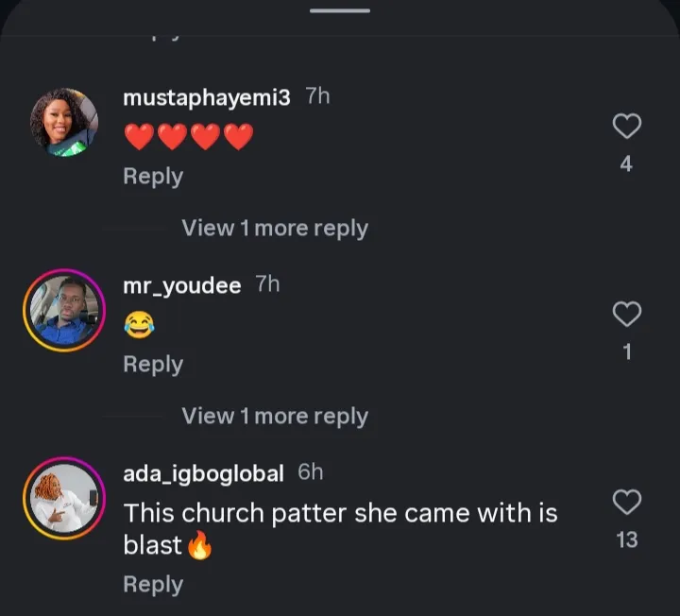Tap the 4 likes count
This screenshot has width=680, height=616.
click(626, 164)
